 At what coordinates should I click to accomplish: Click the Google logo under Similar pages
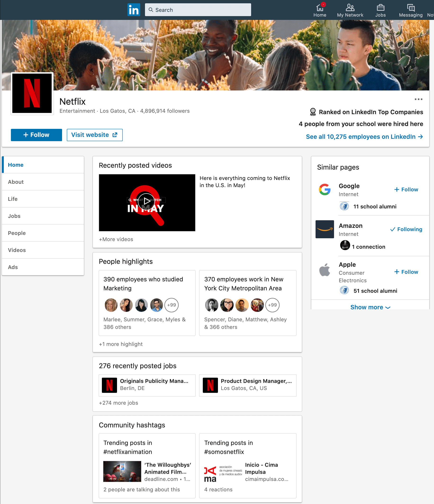(x=325, y=190)
